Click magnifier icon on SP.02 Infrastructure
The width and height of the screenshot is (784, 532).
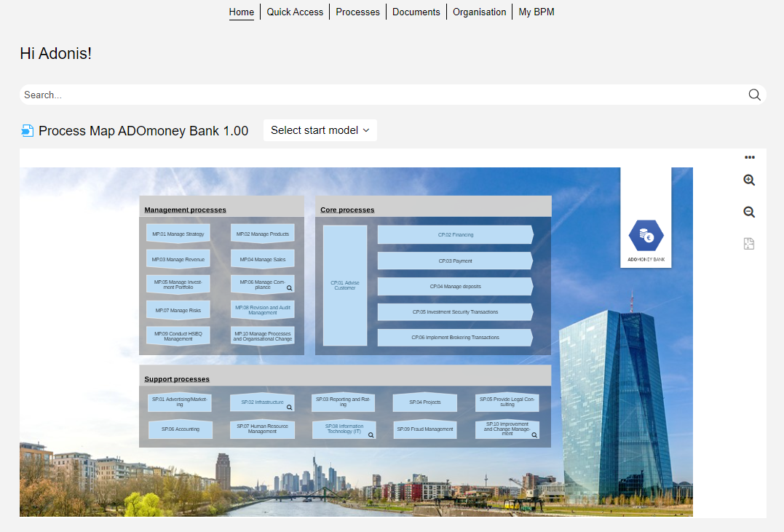point(289,408)
